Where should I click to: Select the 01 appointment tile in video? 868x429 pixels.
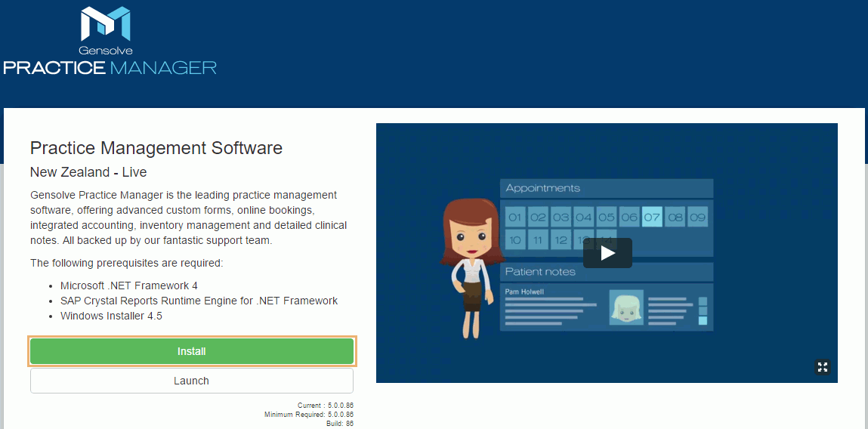pyautogui.click(x=515, y=217)
